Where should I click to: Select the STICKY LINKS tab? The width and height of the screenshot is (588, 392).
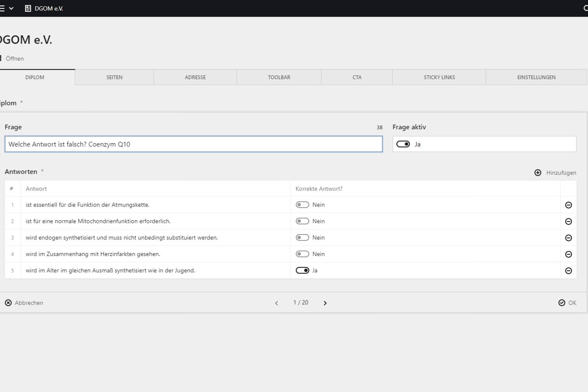coord(439,77)
